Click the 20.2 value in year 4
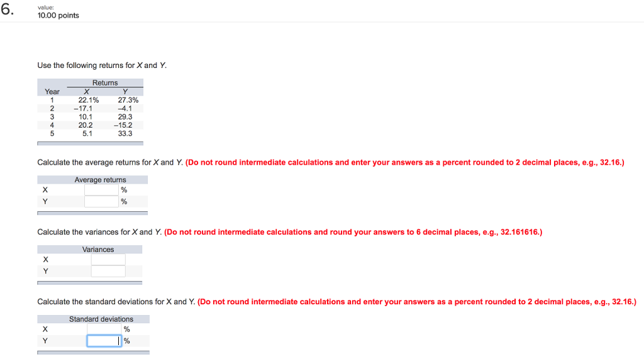The image size is (644, 359). (86, 125)
